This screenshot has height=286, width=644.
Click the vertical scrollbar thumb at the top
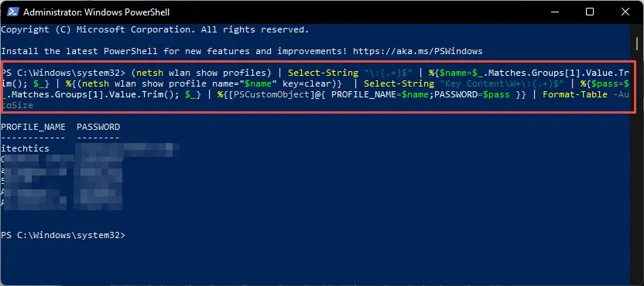coord(636,41)
